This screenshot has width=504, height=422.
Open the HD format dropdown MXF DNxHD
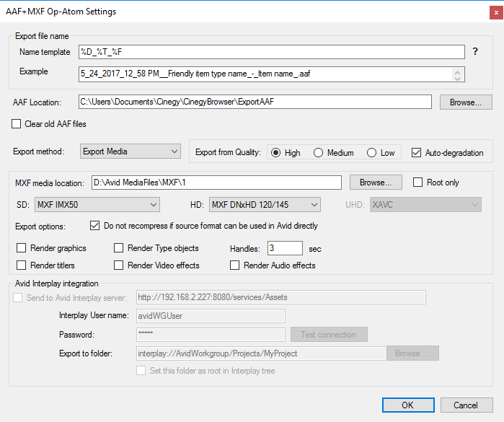click(265, 205)
